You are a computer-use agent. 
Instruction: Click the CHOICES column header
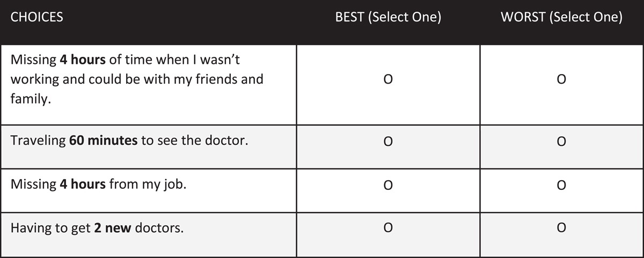(36, 17)
